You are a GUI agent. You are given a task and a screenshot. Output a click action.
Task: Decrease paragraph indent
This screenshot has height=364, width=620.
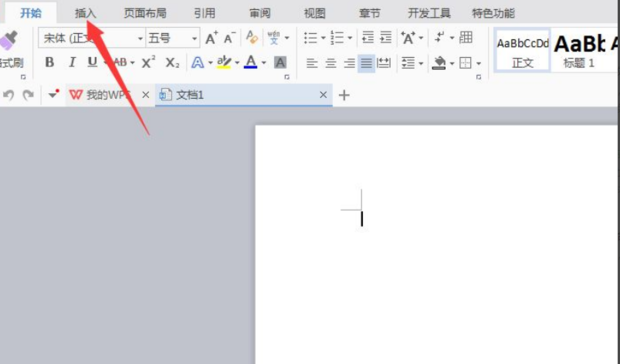point(368,38)
